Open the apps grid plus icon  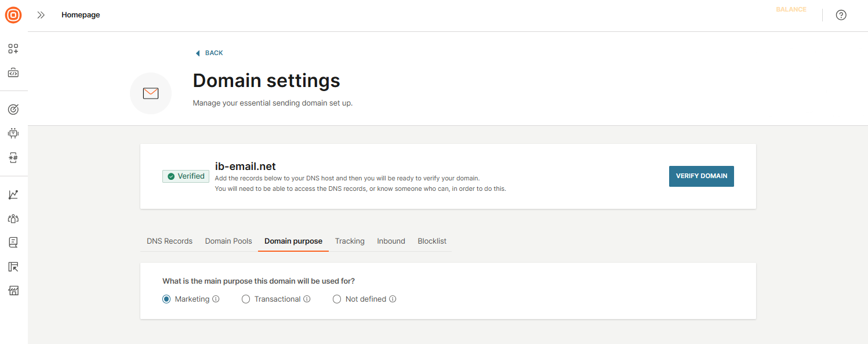point(13,49)
